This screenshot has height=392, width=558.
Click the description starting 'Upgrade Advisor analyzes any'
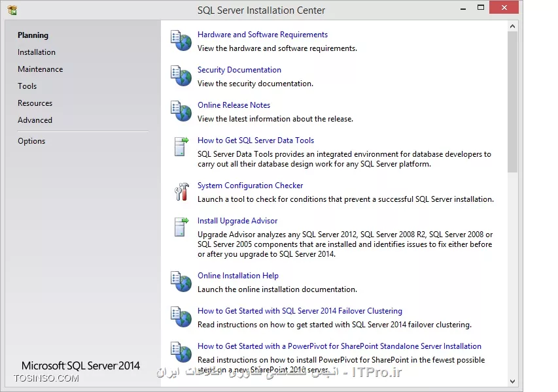click(x=345, y=244)
